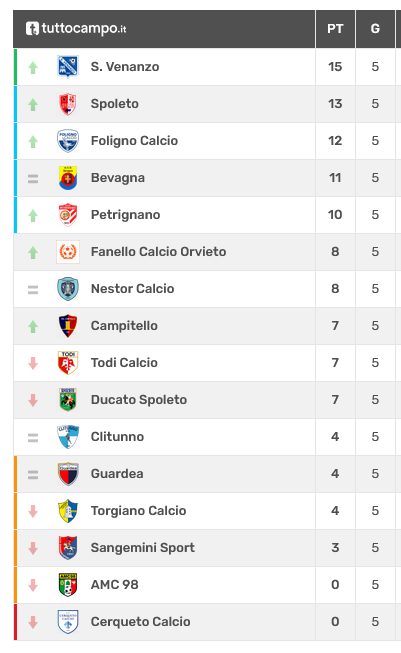Select the Guardea team name

coord(117,474)
